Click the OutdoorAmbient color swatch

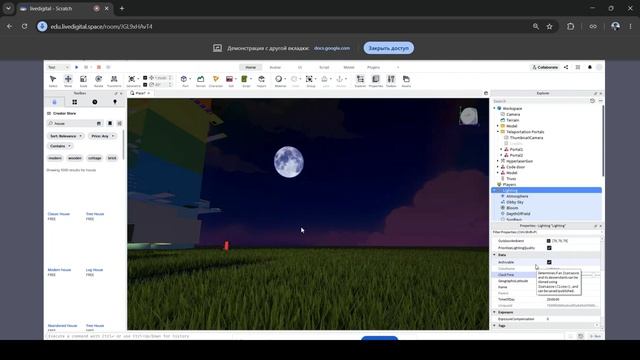tap(549, 241)
